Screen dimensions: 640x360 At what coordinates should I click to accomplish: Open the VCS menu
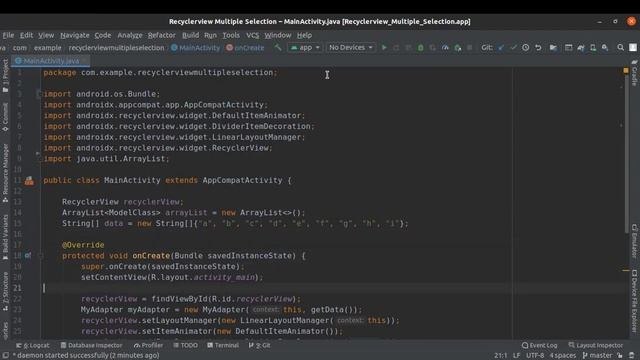tap(252, 36)
